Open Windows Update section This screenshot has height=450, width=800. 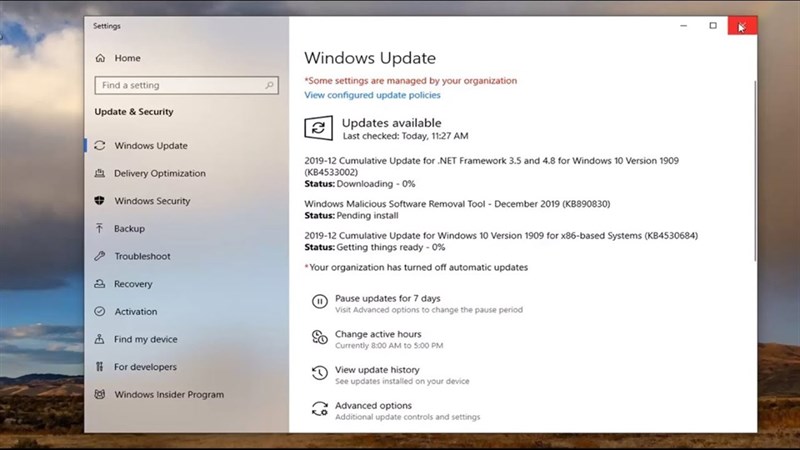click(151, 145)
